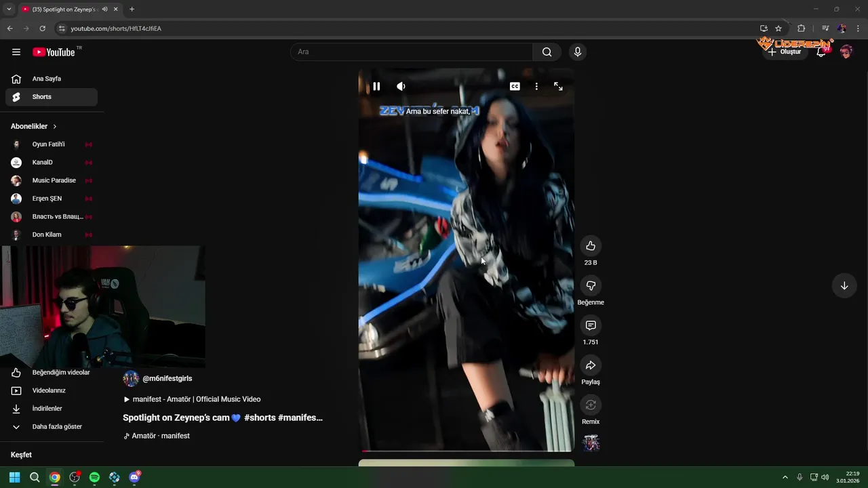Bookmark this page with star
This screenshot has width=868, height=488.
pyautogui.click(x=778, y=28)
